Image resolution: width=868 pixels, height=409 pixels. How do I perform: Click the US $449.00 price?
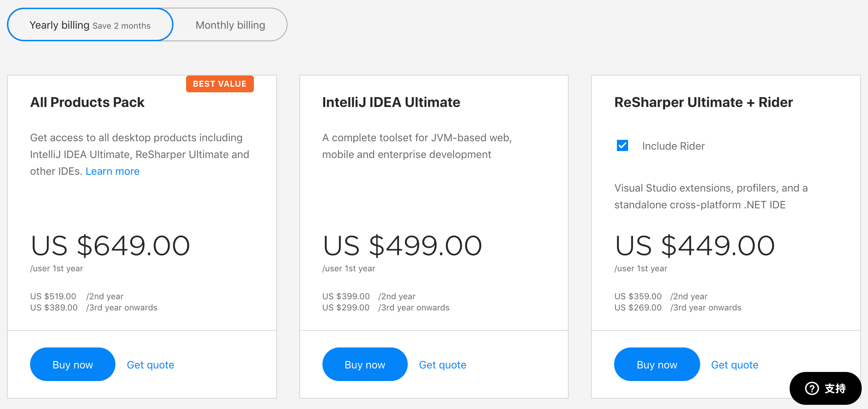[695, 246]
